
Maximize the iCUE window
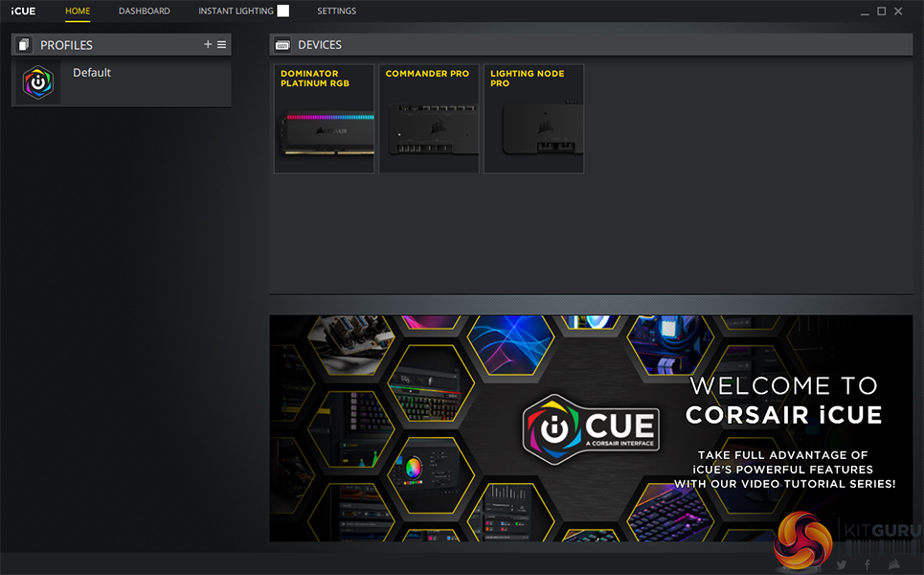[x=882, y=11]
